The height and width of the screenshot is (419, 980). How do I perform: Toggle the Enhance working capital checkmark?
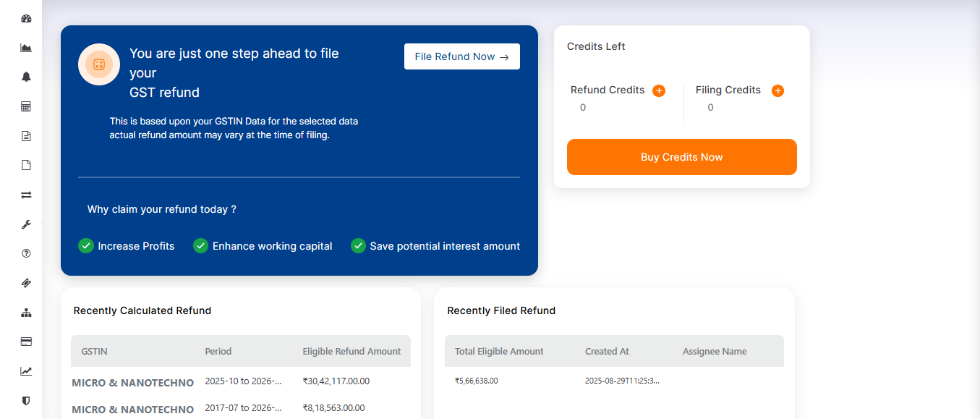(x=200, y=246)
